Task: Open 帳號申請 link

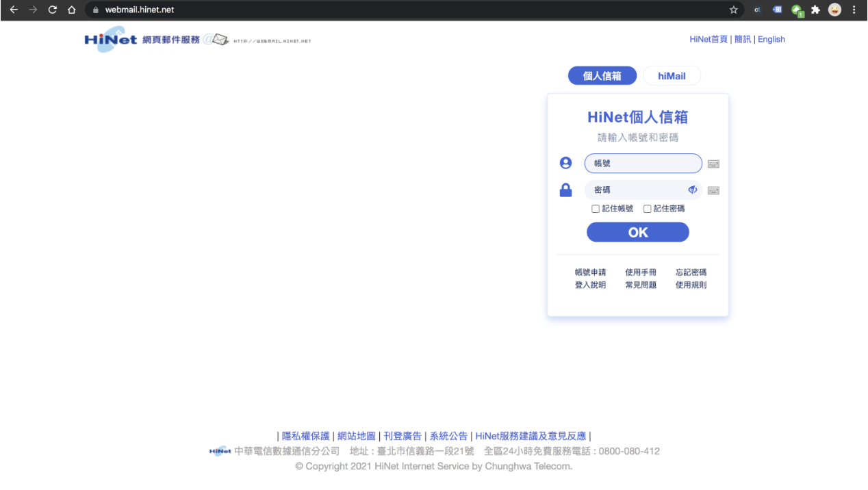Action: (590, 272)
